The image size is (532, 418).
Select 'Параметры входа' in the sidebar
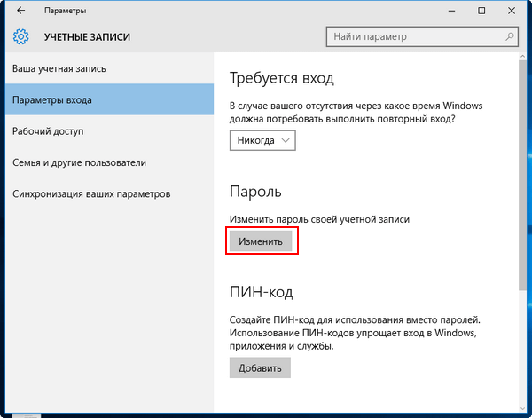point(109,99)
